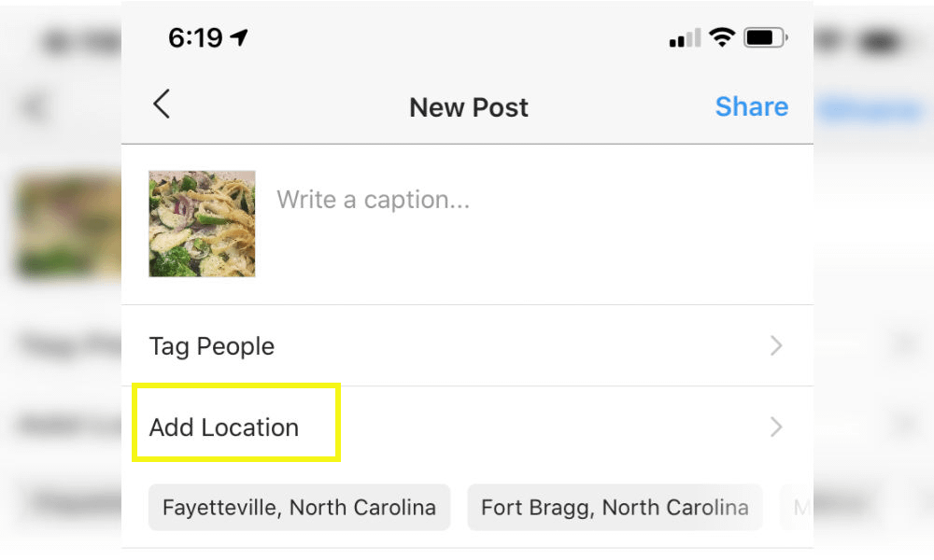Tap the location services arrow beside the clock
The height and width of the screenshot is (560, 934).
239,37
